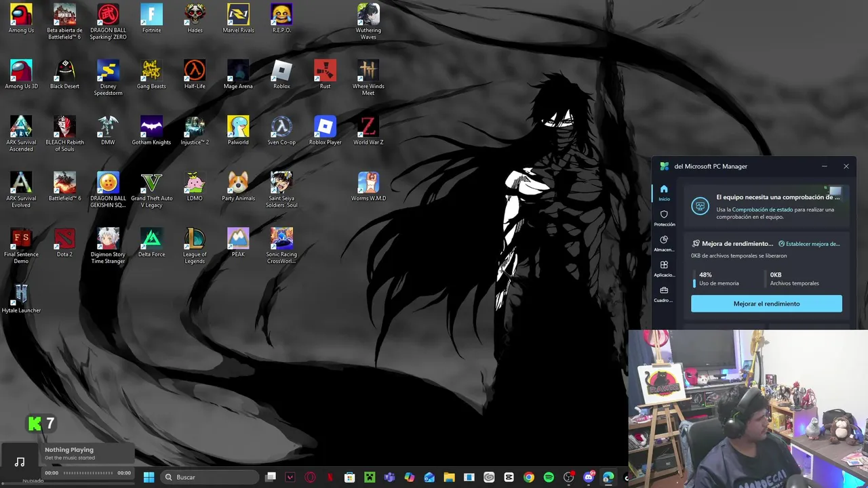This screenshot has width=868, height=488.
Task: Open the Almacenamiento section in PC Manager
Action: tap(664, 243)
